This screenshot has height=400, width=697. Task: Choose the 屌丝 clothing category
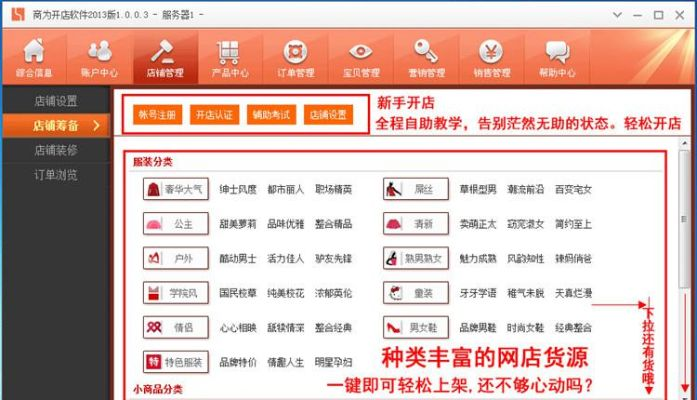point(416,189)
